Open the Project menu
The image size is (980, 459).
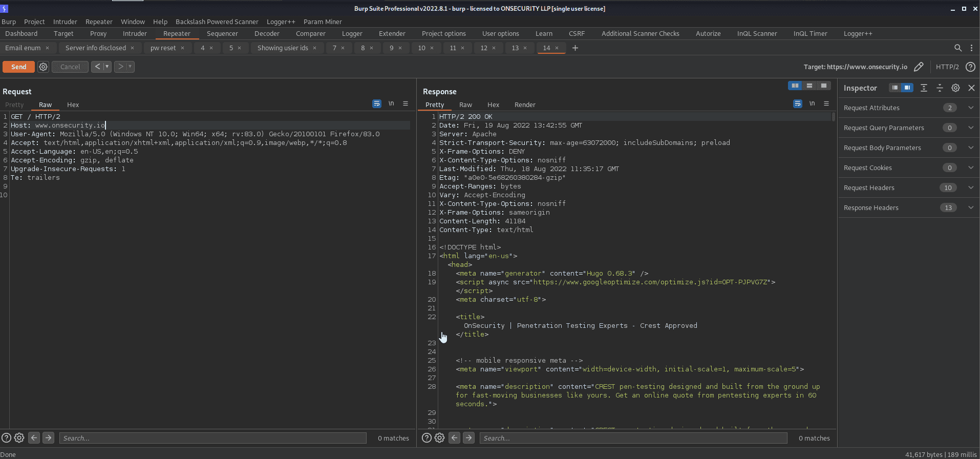34,22
